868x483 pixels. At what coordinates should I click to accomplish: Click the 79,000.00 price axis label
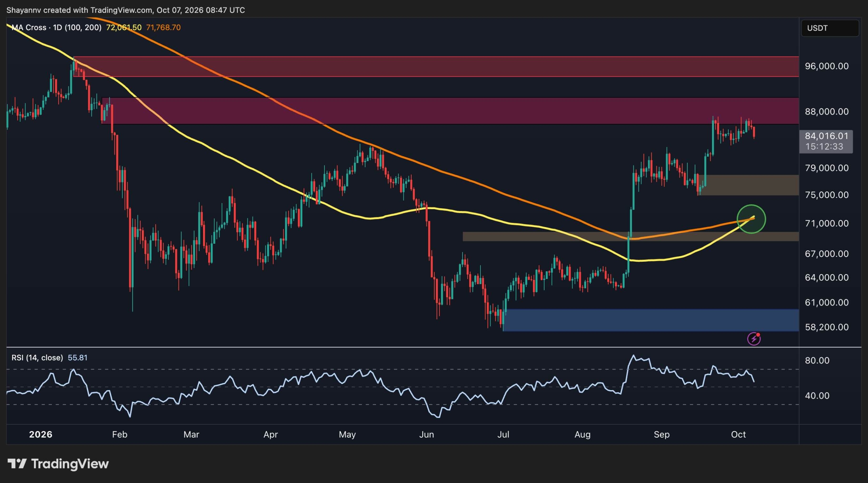click(827, 168)
